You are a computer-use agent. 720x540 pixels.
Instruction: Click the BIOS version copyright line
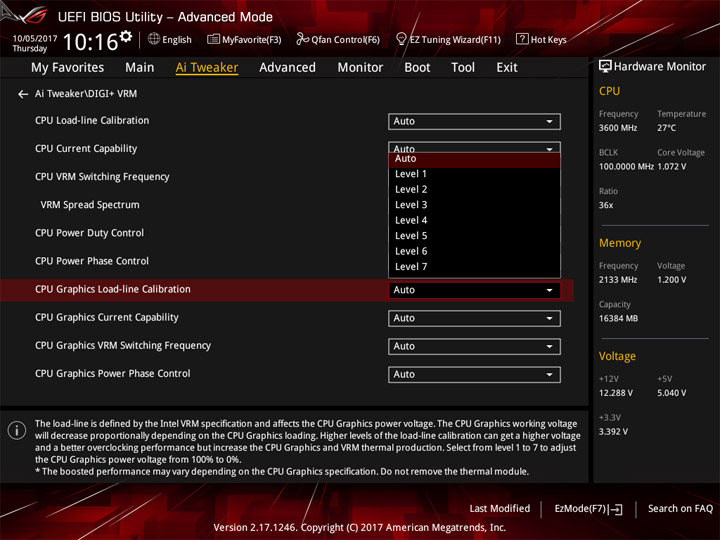click(x=360, y=528)
